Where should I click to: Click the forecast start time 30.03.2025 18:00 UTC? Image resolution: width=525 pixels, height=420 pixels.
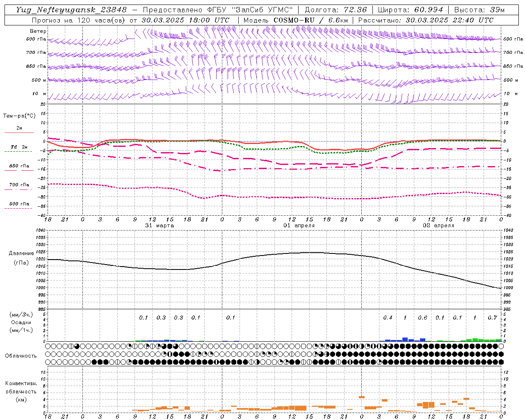pyautogui.click(x=186, y=20)
